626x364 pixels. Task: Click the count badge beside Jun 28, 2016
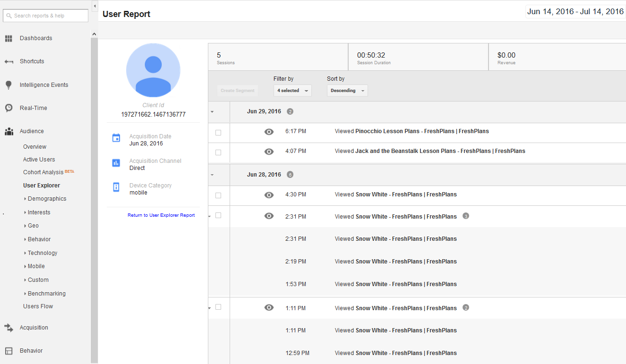click(290, 175)
